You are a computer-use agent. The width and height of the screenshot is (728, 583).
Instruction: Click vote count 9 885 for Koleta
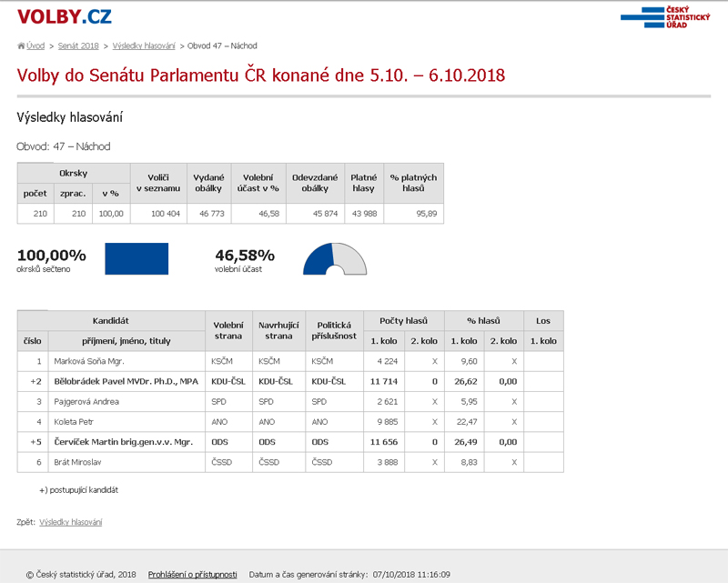[388, 422]
